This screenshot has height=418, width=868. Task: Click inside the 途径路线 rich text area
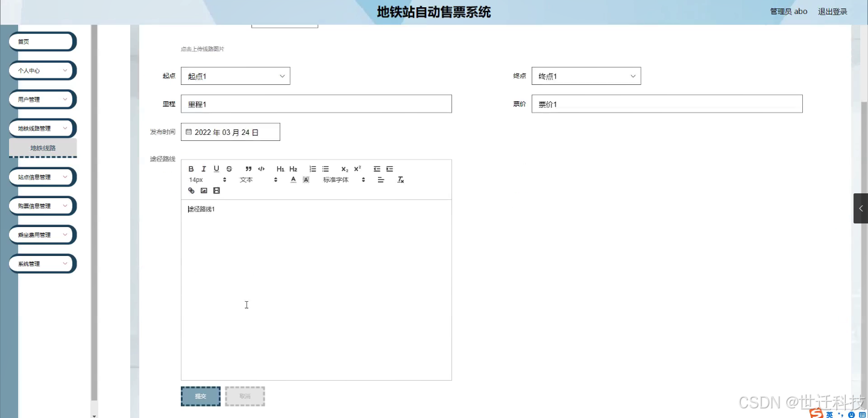tap(316, 290)
